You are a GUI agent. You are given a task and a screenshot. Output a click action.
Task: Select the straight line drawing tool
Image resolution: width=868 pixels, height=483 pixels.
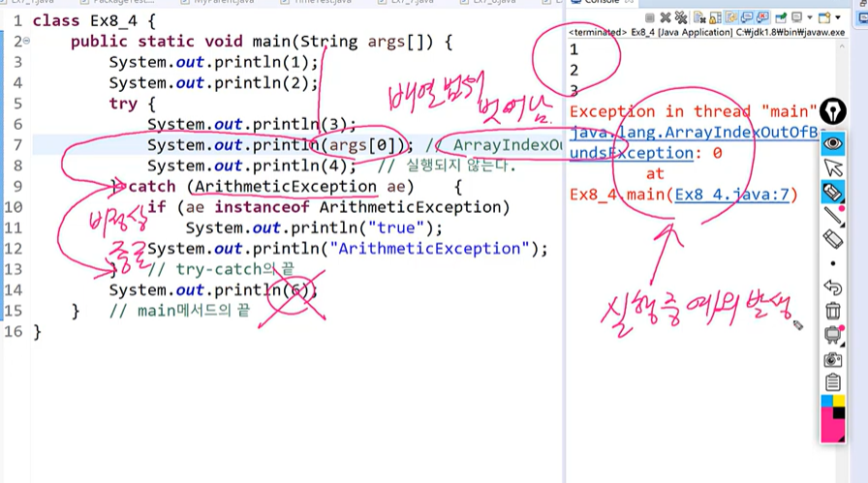pos(833,216)
